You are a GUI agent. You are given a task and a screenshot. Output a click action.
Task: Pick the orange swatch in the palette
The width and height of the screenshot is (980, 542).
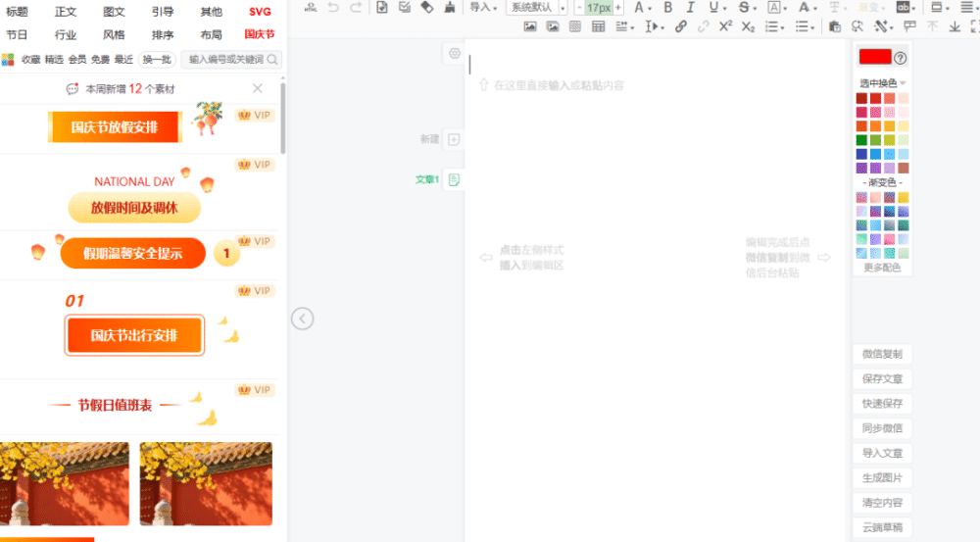(875, 126)
